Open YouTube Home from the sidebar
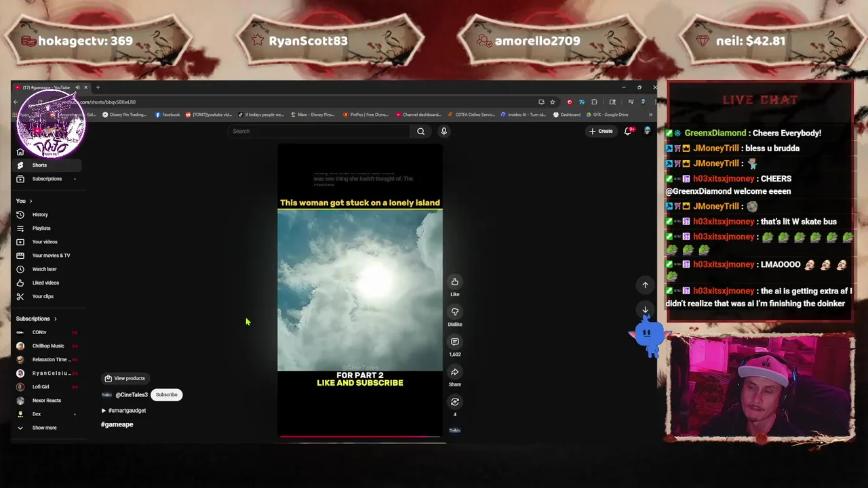The height and width of the screenshot is (488, 868). pyautogui.click(x=20, y=152)
